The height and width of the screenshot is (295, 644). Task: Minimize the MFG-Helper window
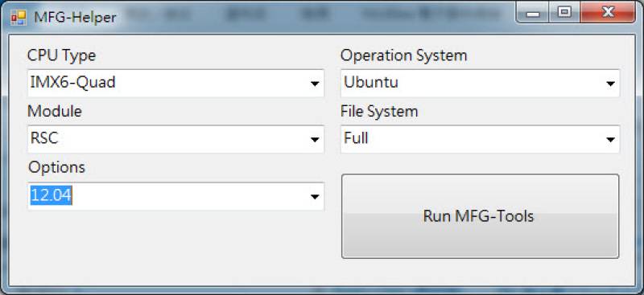pos(533,13)
